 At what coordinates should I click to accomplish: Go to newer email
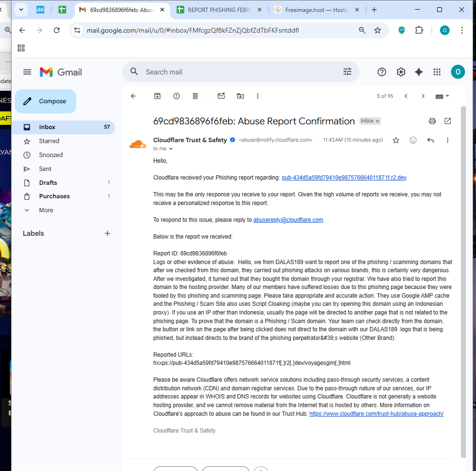[x=406, y=97]
